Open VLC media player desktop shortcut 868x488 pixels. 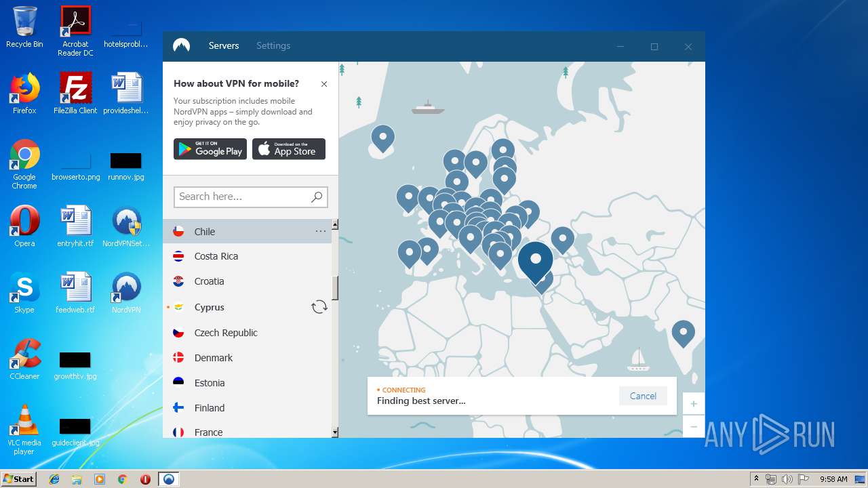[x=24, y=430]
